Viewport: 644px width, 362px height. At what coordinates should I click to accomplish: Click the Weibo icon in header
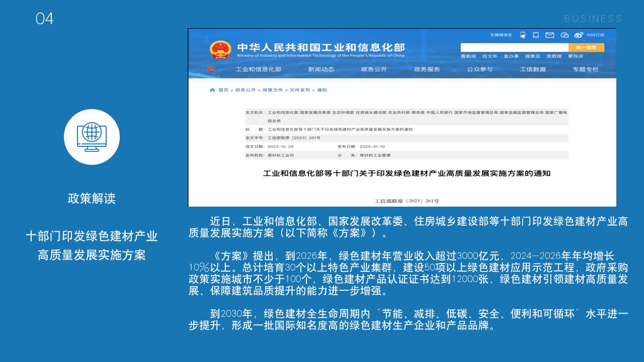[579, 35]
